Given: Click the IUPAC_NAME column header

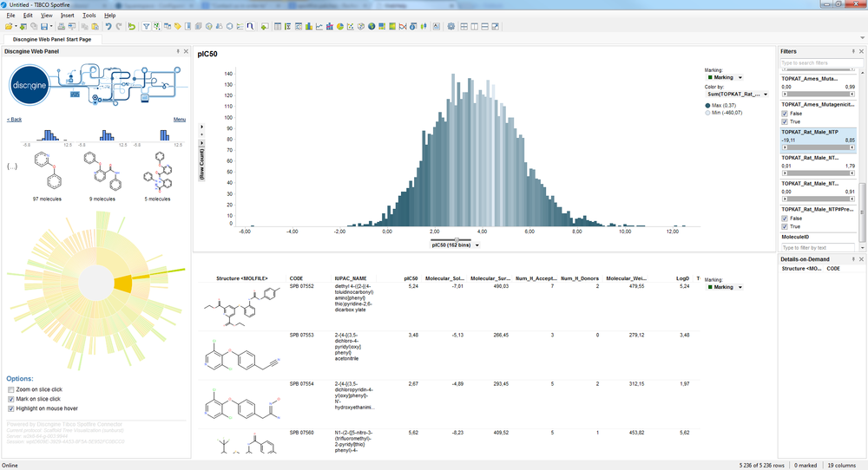Looking at the screenshot, I should [x=351, y=278].
